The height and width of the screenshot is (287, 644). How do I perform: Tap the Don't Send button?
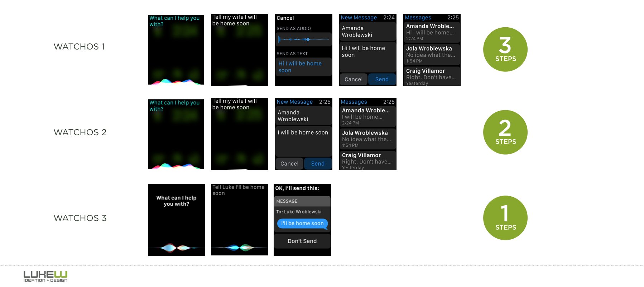302,241
